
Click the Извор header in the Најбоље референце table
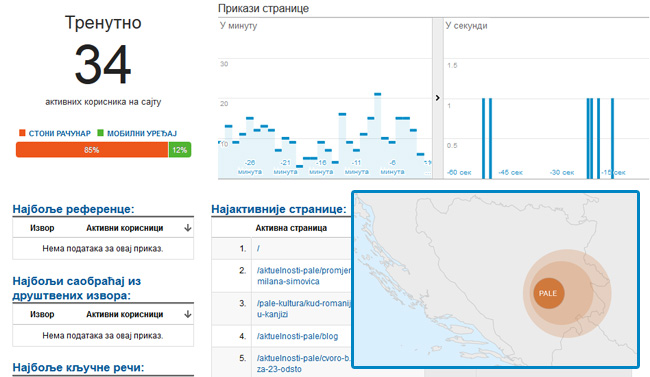(x=42, y=228)
